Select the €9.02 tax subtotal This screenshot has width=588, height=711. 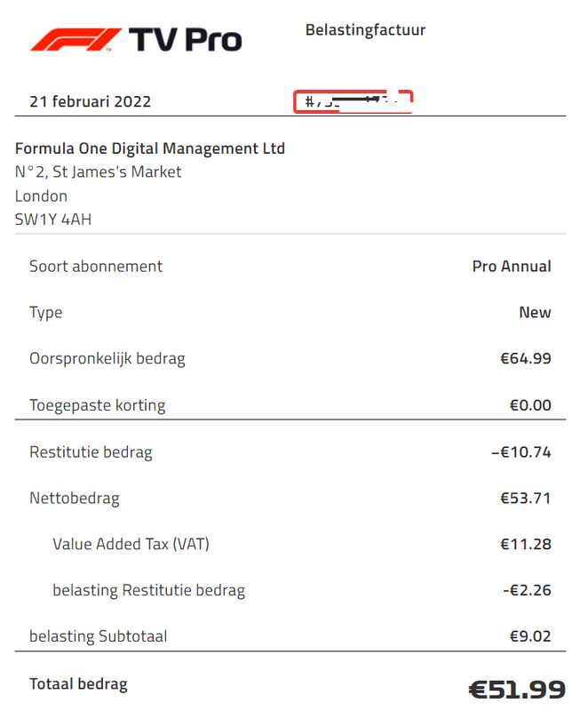[530, 636]
